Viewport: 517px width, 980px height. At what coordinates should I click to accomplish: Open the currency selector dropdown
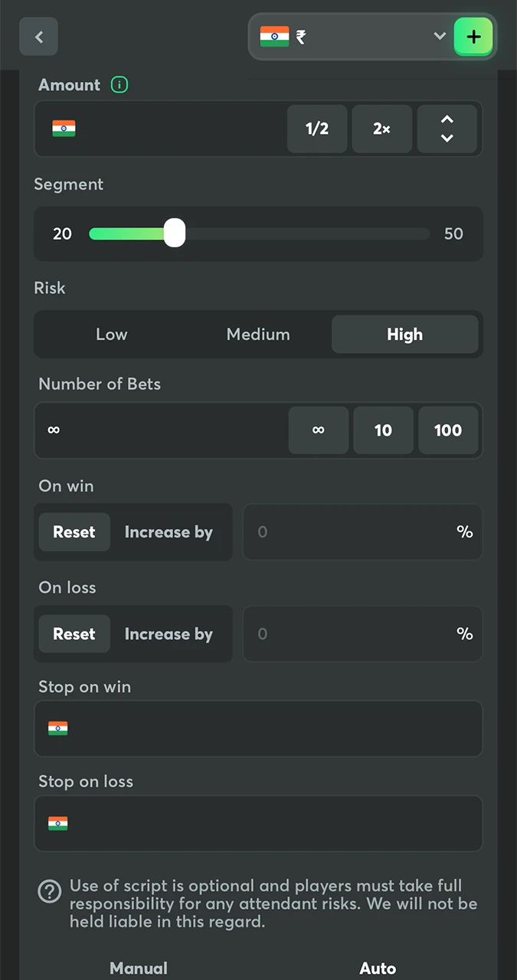[439, 36]
